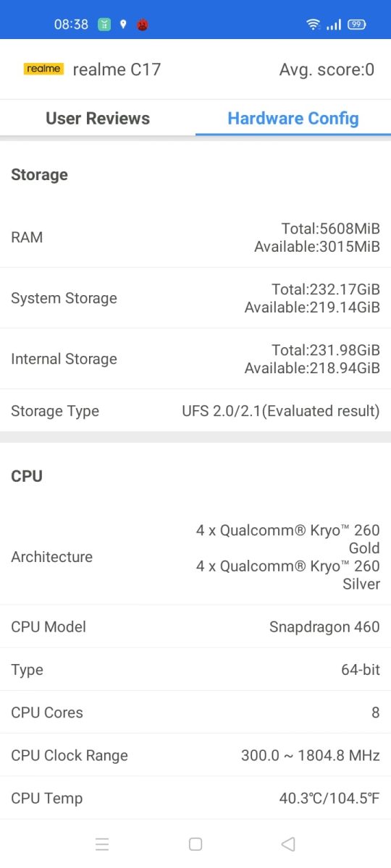Tap the red bug notification icon
Viewport: 391px width, 868px height.
pyautogui.click(x=143, y=25)
